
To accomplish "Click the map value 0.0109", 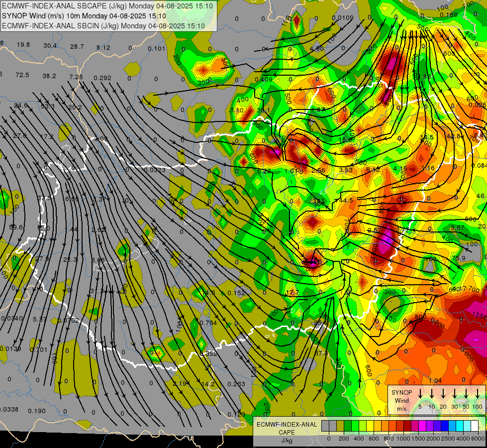I will 343,18.
